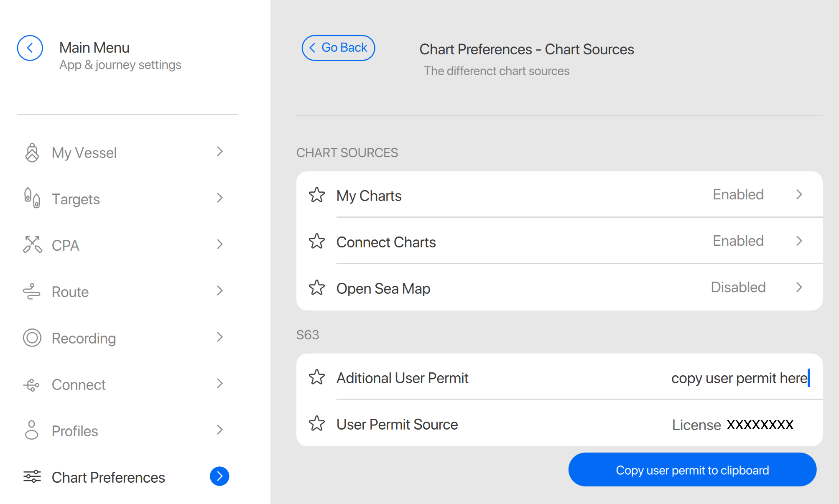Viewport: 839px width, 504px height.
Task: Expand My Charts enabled chevron
Action: tap(799, 195)
